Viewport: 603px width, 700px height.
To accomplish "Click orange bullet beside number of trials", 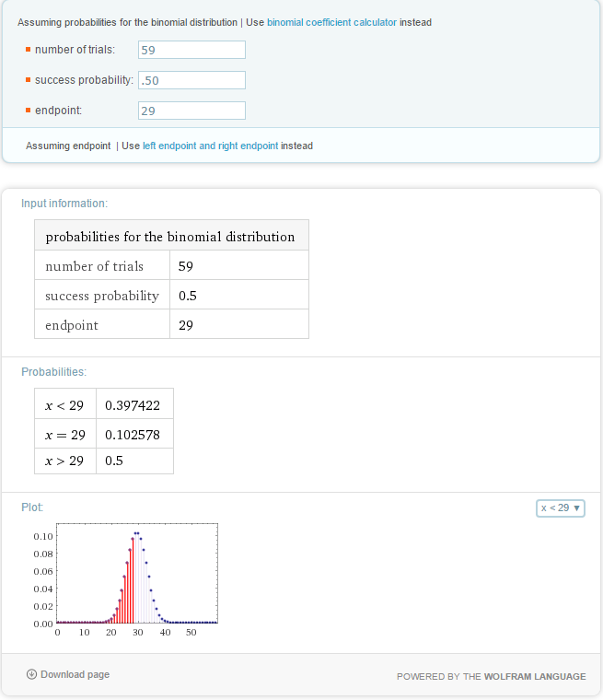I will pyautogui.click(x=28, y=50).
